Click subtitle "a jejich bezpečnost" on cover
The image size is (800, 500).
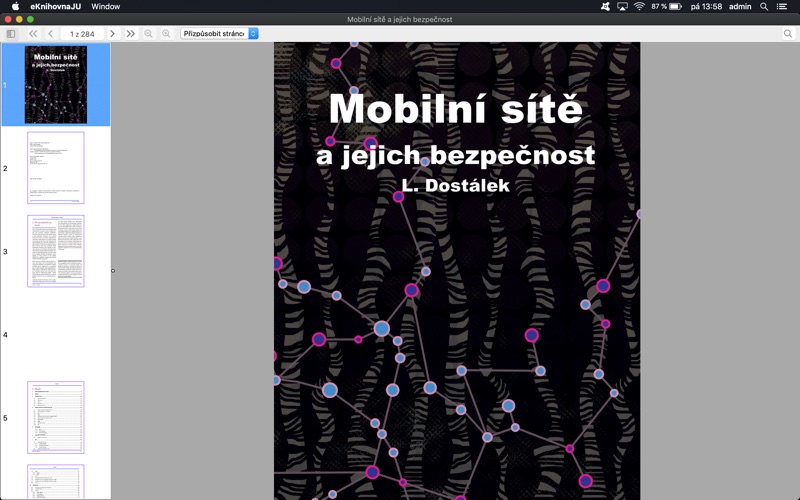pos(456,155)
